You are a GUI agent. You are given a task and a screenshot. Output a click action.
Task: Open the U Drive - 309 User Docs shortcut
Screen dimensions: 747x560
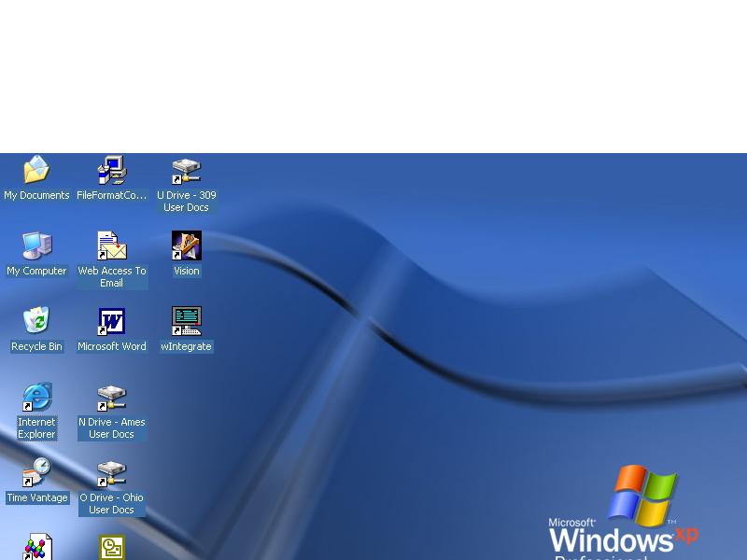(185, 170)
